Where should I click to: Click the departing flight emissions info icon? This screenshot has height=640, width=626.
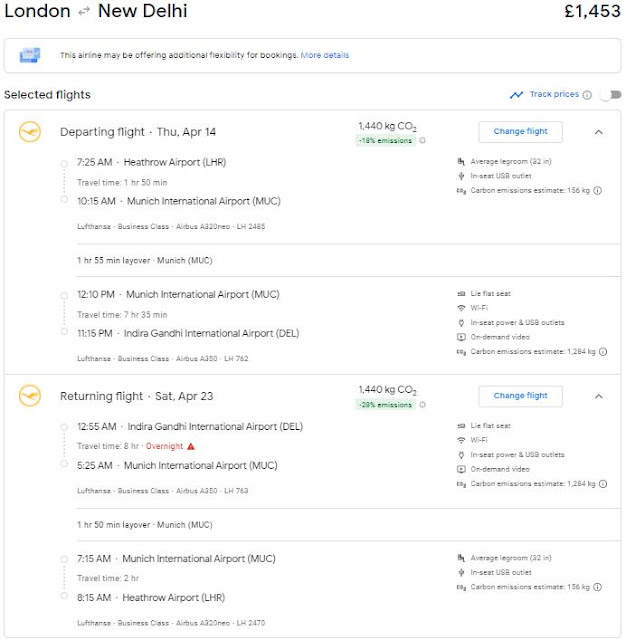pos(422,140)
